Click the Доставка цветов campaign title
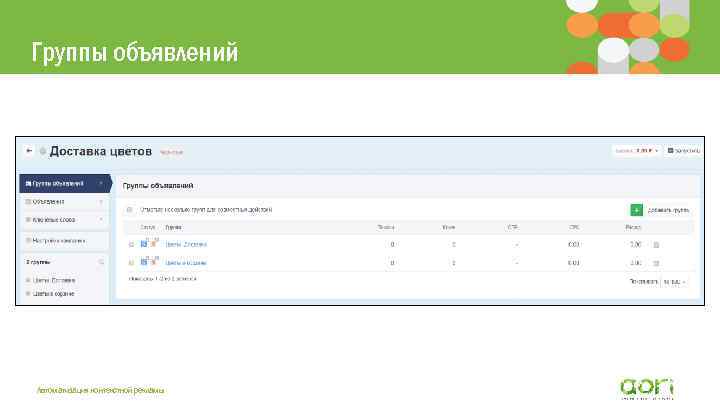Viewport: 720px width, 405px height. coord(101,151)
